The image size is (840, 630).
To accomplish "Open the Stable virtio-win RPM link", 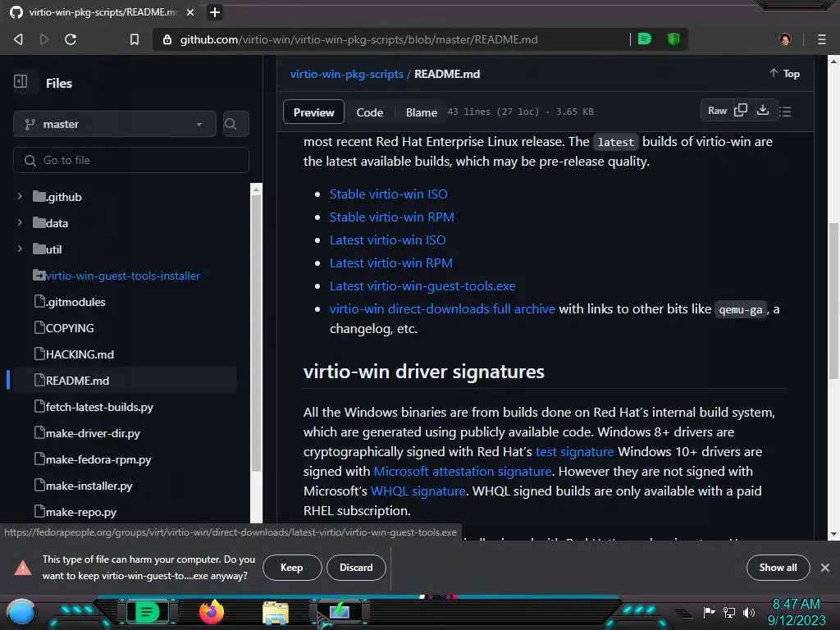I will click(391, 217).
